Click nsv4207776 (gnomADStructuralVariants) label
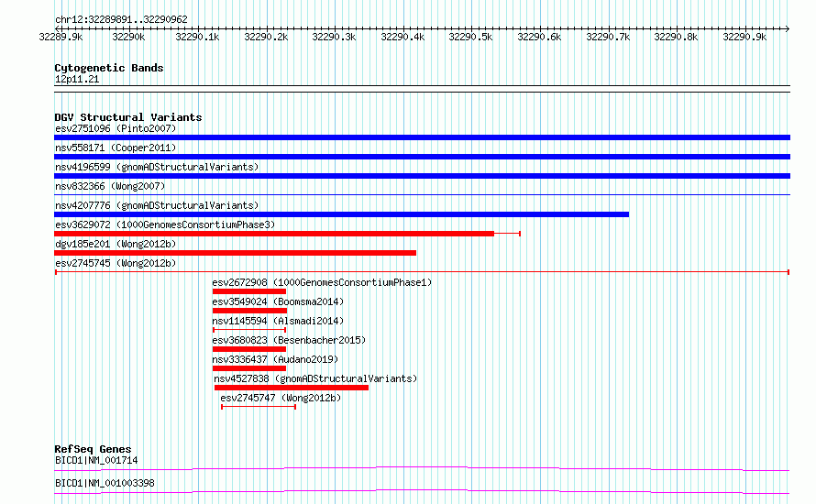The image size is (816, 504). point(157,205)
